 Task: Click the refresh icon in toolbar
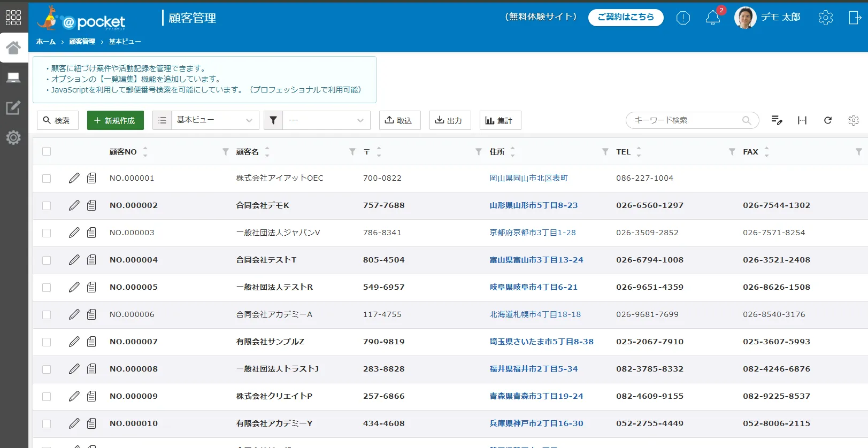point(828,120)
